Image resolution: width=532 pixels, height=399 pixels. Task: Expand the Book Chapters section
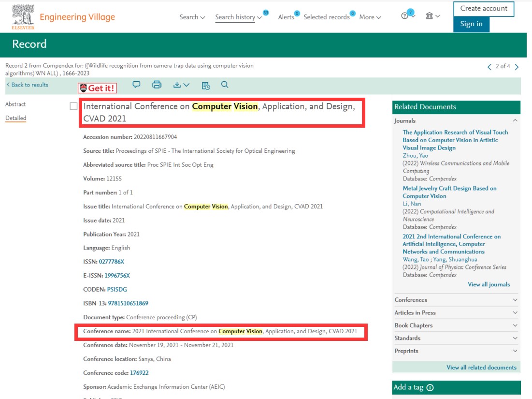(x=456, y=325)
